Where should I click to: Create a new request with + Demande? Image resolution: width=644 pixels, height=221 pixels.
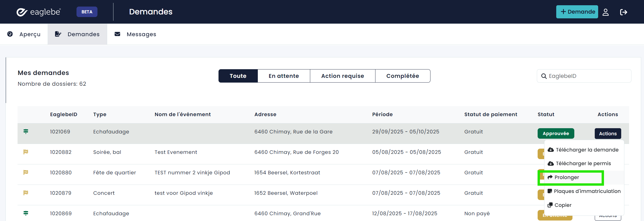577,12
